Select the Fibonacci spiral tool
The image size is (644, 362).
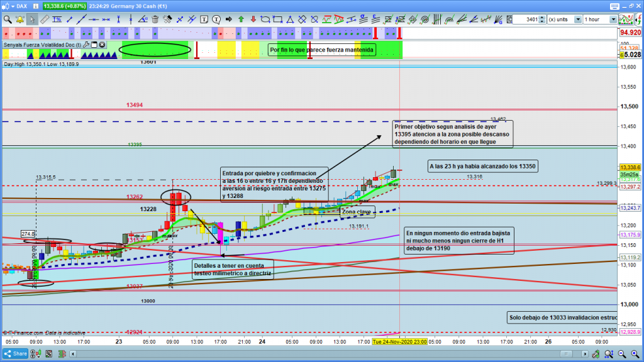point(425,19)
